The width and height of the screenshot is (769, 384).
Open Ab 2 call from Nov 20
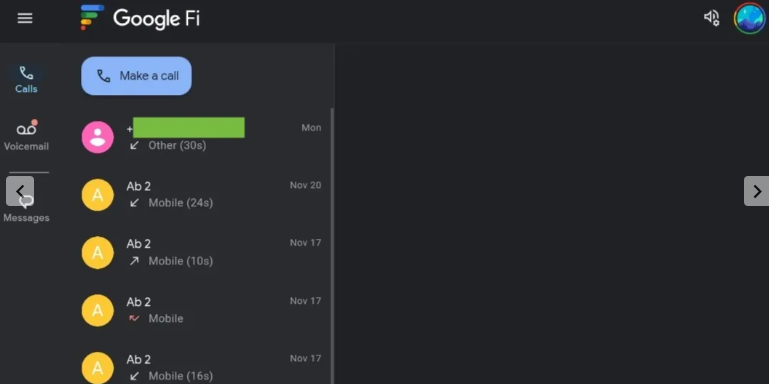point(202,194)
